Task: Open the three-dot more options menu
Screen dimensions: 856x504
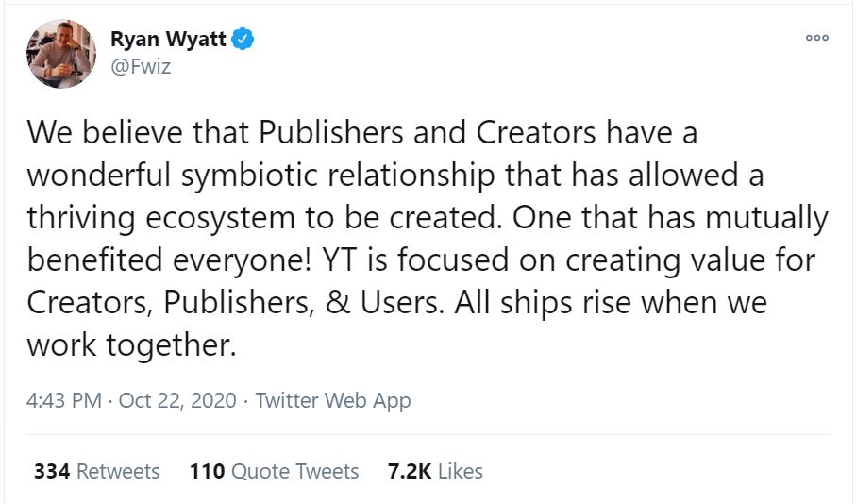Action: point(816,38)
